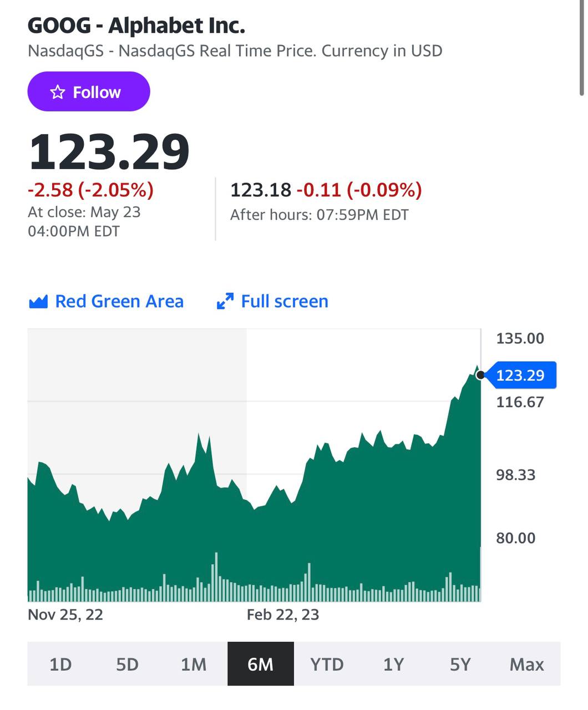
Task: Select the 1D time range
Action: pos(60,664)
